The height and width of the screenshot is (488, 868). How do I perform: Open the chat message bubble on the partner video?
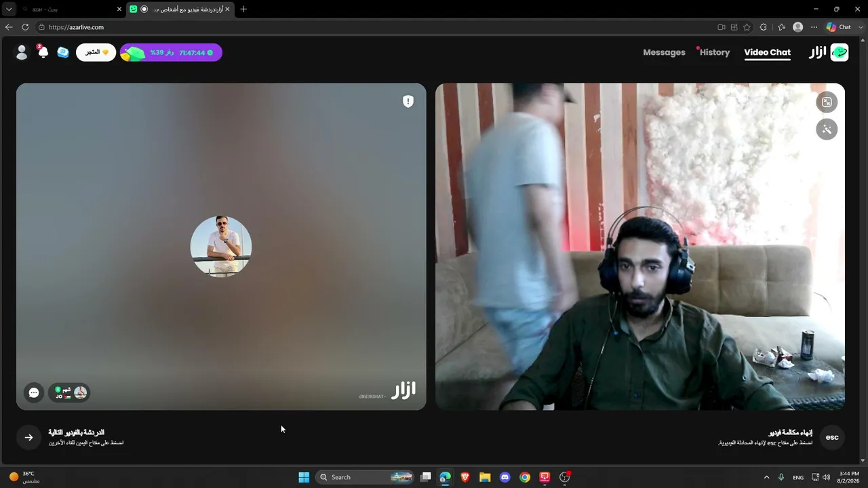(x=34, y=392)
